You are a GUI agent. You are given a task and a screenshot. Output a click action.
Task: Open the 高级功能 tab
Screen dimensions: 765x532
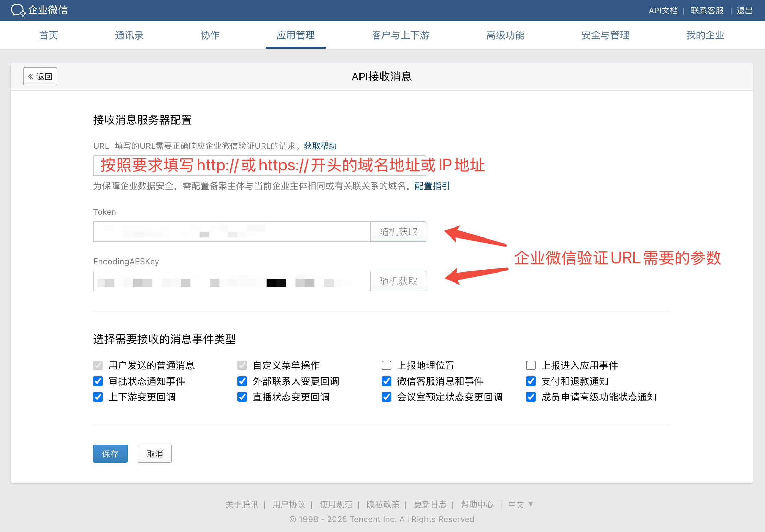pos(505,35)
